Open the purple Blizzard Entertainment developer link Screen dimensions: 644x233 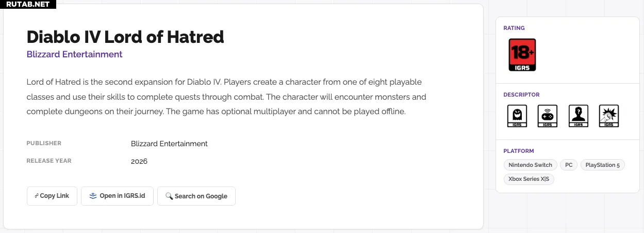[74, 54]
